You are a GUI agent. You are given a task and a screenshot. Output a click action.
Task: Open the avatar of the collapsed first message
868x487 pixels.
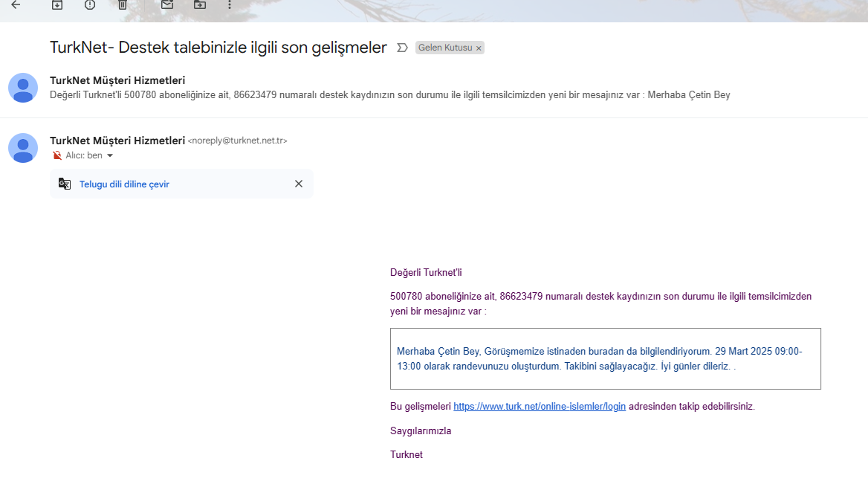[x=23, y=88]
